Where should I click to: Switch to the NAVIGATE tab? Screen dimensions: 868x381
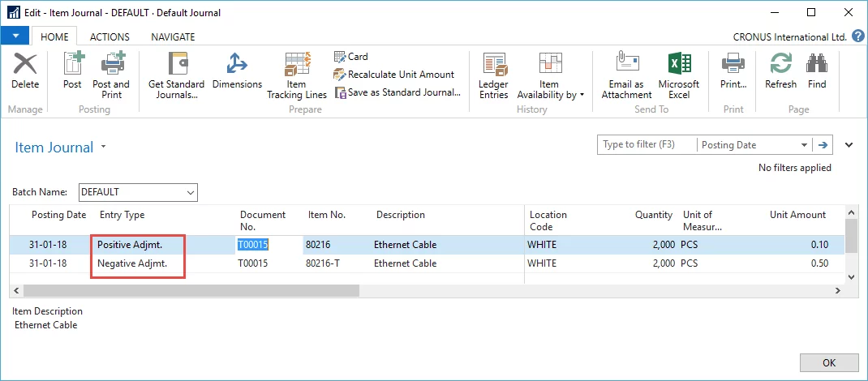(x=173, y=36)
